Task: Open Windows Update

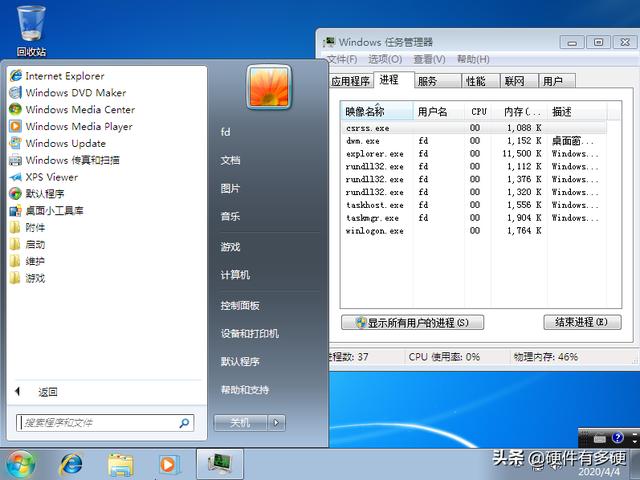Action: 58,143
